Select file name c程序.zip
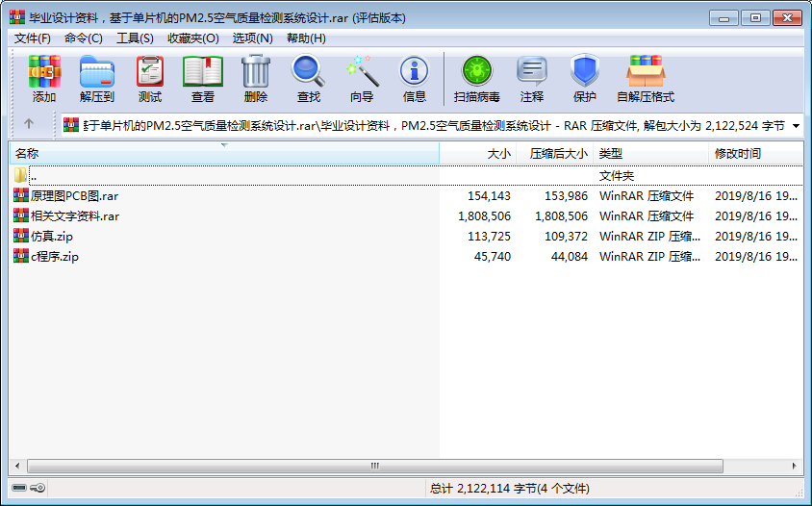This screenshot has height=506, width=812. (x=55, y=256)
